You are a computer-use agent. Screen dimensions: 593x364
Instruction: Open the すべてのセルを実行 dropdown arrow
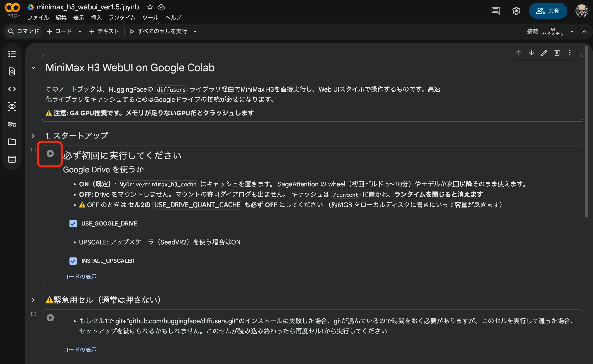point(195,32)
